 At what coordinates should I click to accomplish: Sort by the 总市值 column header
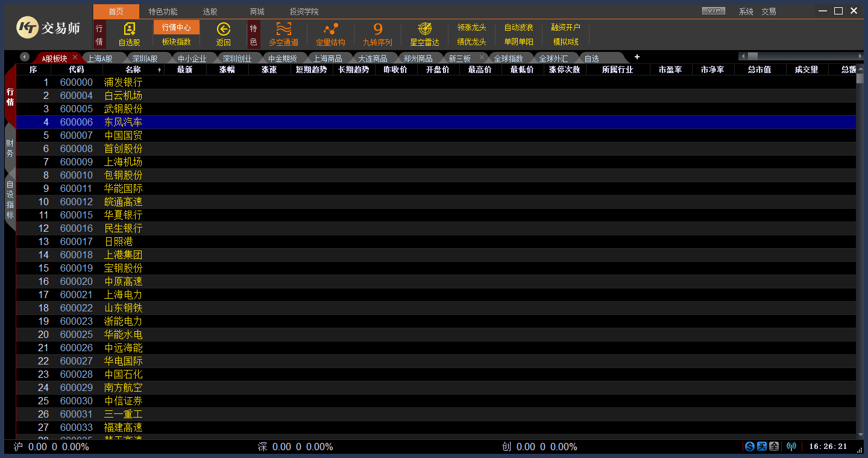point(759,69)
